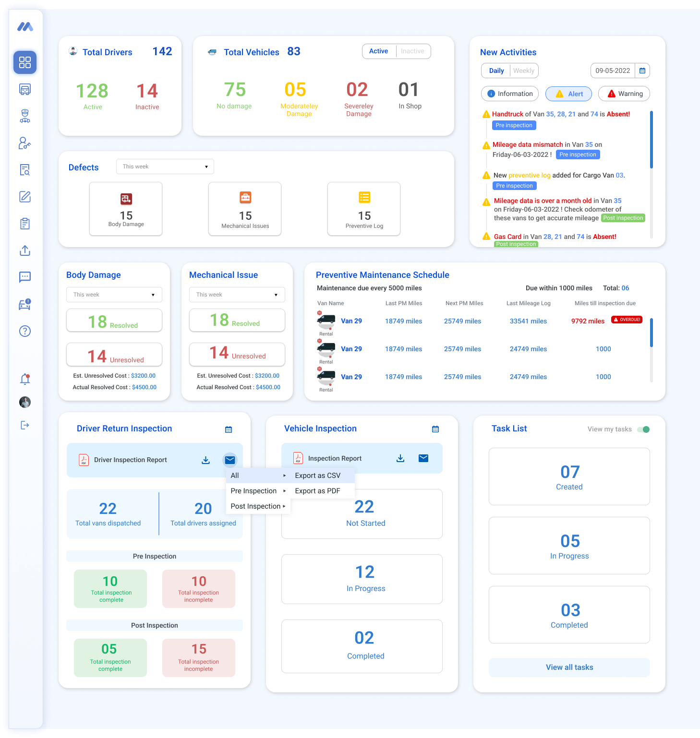Email the vehicle Inspection Report
Image resolution: width=700 pixels, height=738 pixels.
coord(423,458)
